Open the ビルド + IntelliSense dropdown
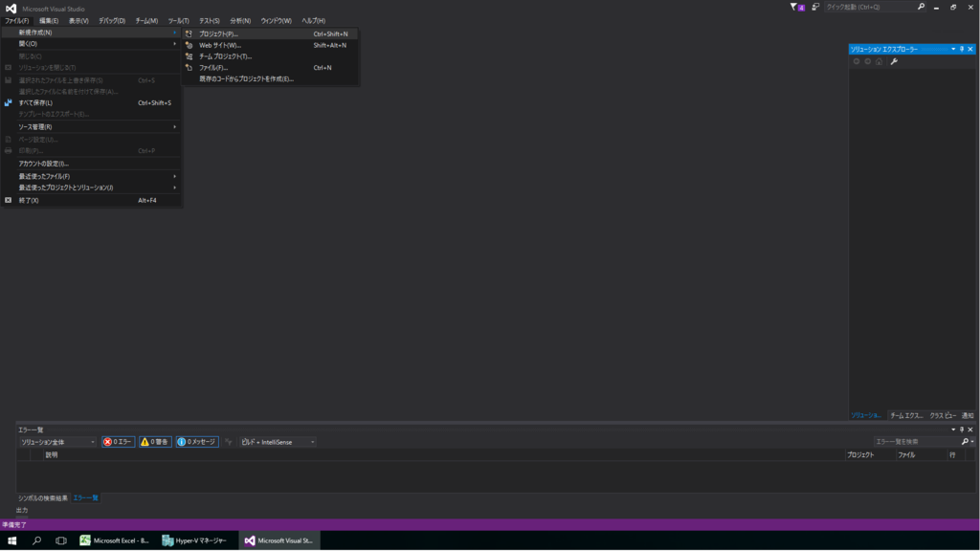 tap(278, 442)
